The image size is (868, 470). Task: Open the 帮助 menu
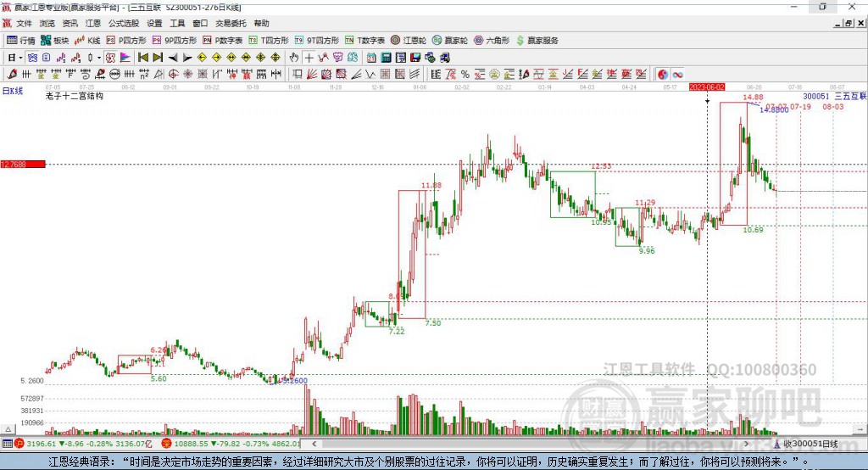[x=261, y=23]
